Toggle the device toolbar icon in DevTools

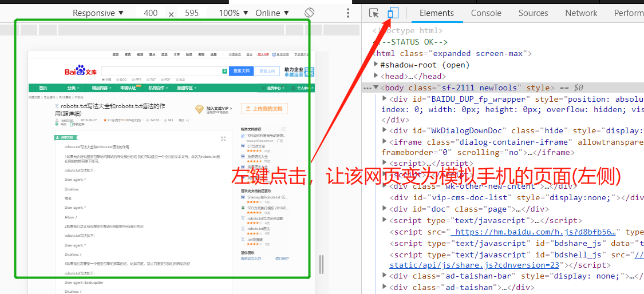tap(393, 13)
